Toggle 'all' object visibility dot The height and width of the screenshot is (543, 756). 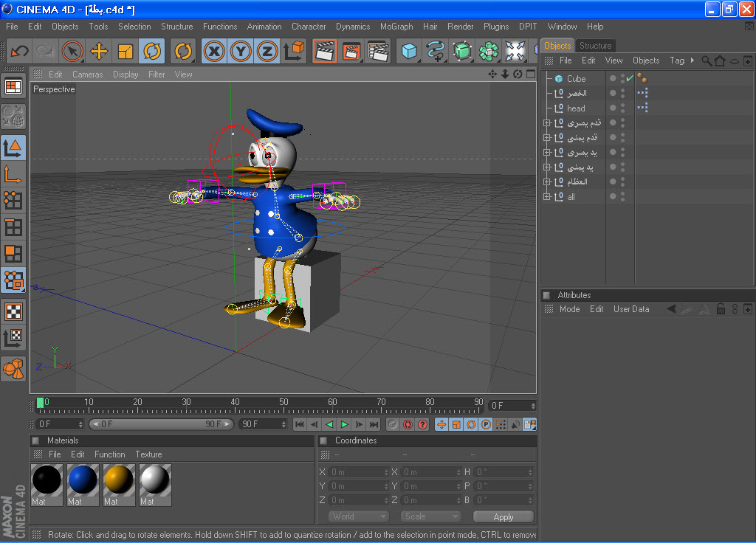(x=613, y=196)
